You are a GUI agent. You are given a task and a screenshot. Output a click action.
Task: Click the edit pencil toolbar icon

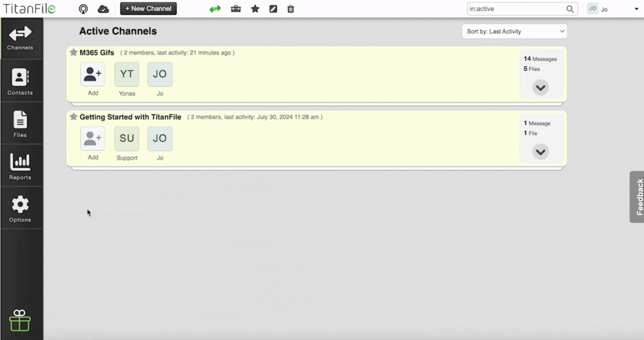click(x=273, y=8)
